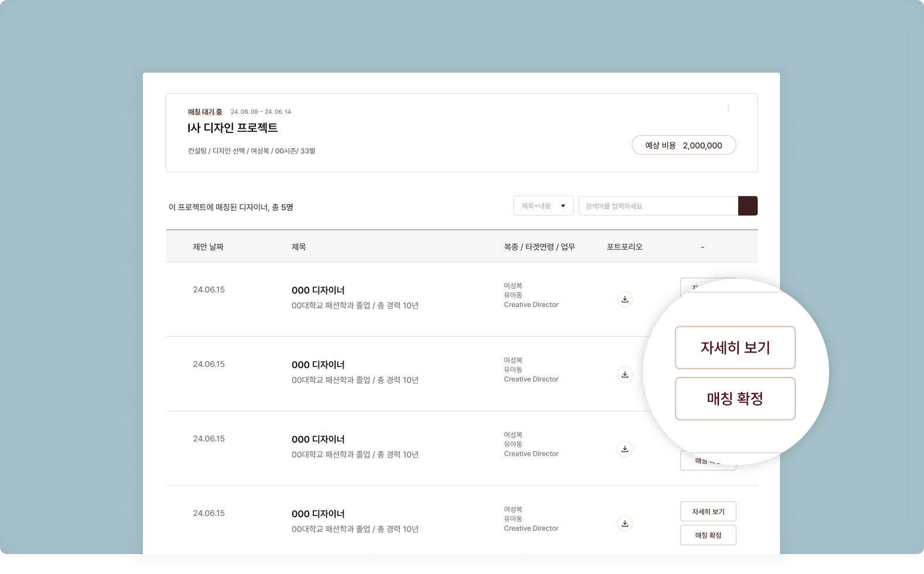Viewport: 924px width, 574px height.
Task: Click the dark search submit button
Action: tap(748, 206)
